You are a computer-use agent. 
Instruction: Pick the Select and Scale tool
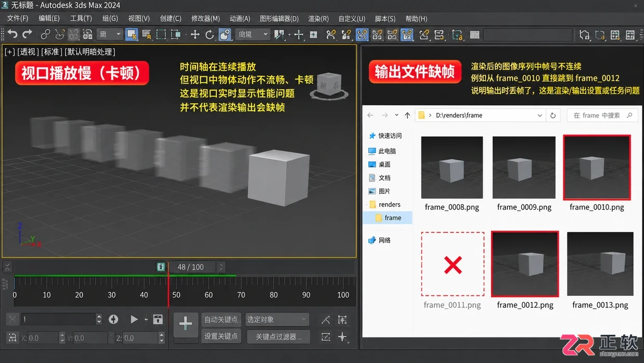[225, 34]
